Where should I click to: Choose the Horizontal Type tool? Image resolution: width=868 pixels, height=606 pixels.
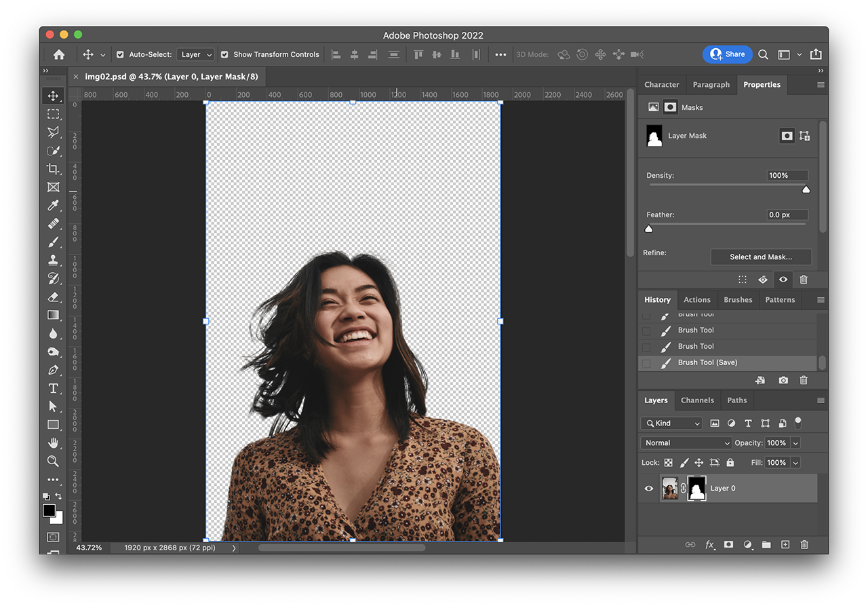53,388
